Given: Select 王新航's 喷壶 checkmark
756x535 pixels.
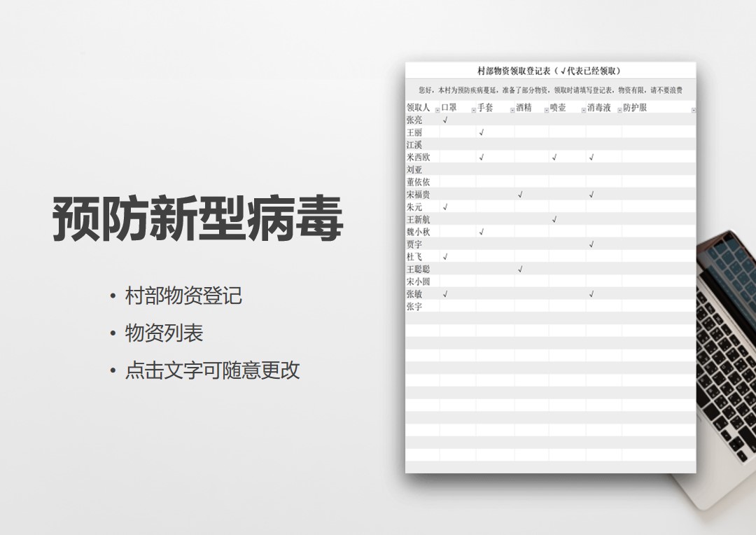Looking at the screenshot, I should [x=554, y=219].
